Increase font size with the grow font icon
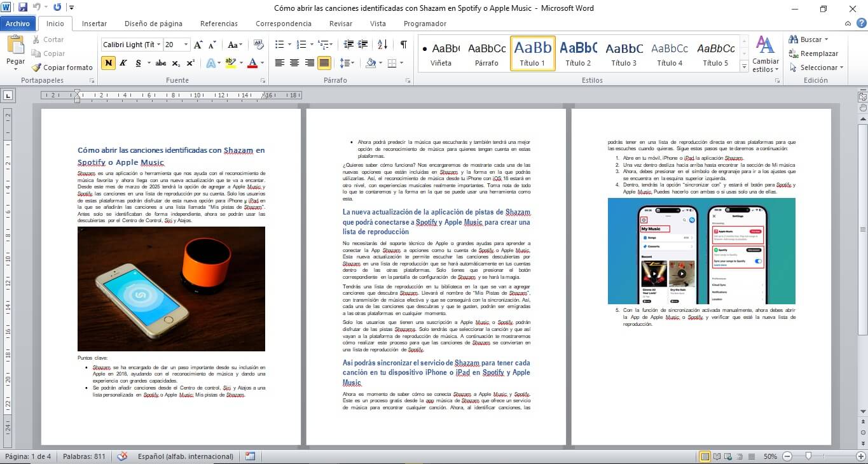The width and height of the screenshot is (868, 464). (198, 45)
